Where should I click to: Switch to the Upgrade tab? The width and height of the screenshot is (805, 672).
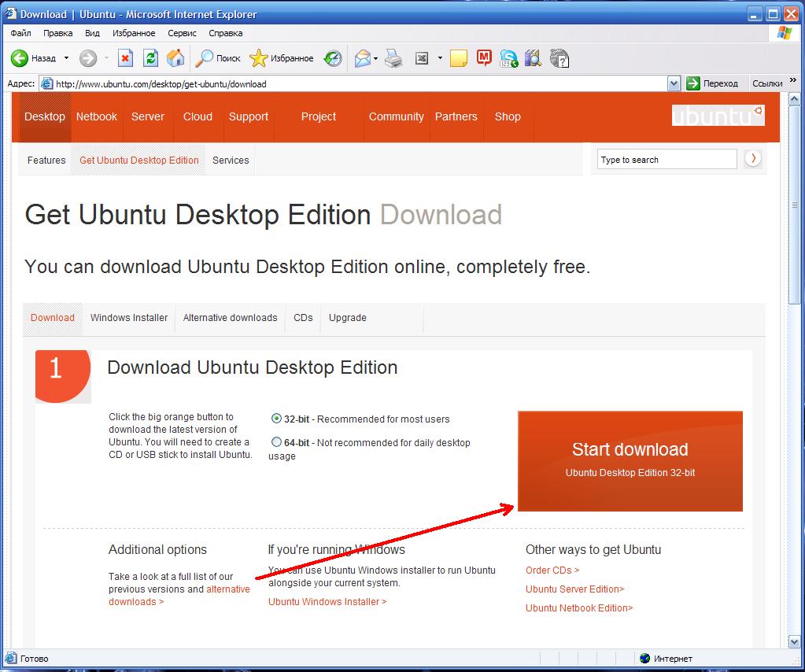pos(348,318)
